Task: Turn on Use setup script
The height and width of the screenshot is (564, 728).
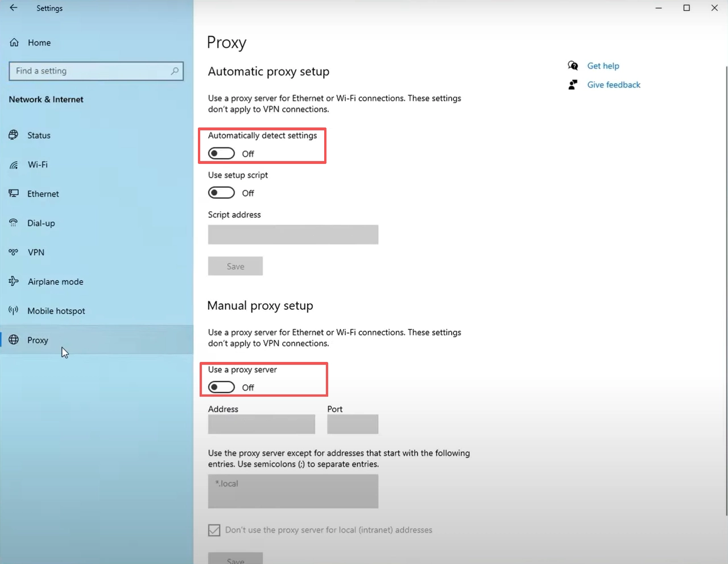Action: (221, 192)
